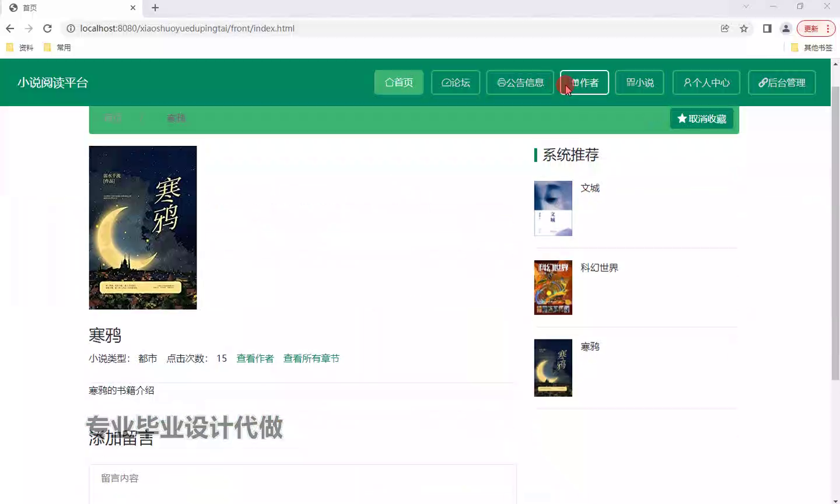This screenshot has width=840, height=504.
Task: Click the 系统推荐 section heading
Action: tap(570, 155)
